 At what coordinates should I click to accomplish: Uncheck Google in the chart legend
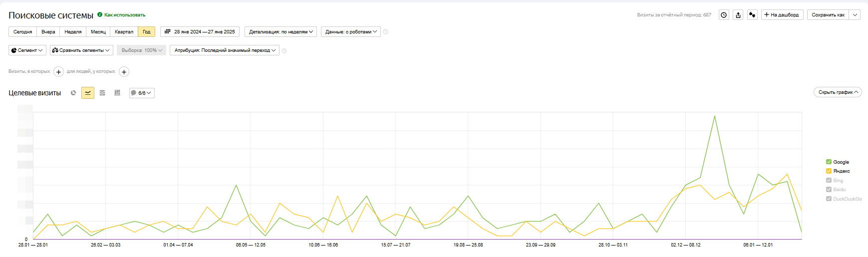[x=829, y=162]
